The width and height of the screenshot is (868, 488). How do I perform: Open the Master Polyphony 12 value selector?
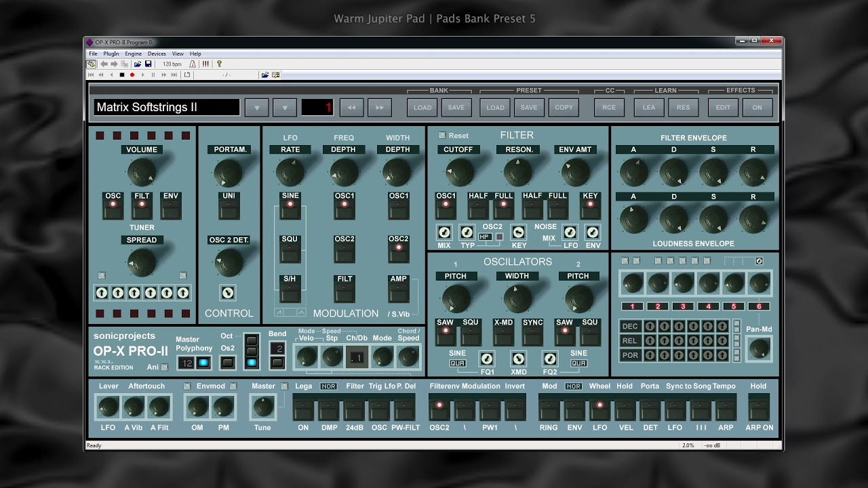click(x=186, y=363)
